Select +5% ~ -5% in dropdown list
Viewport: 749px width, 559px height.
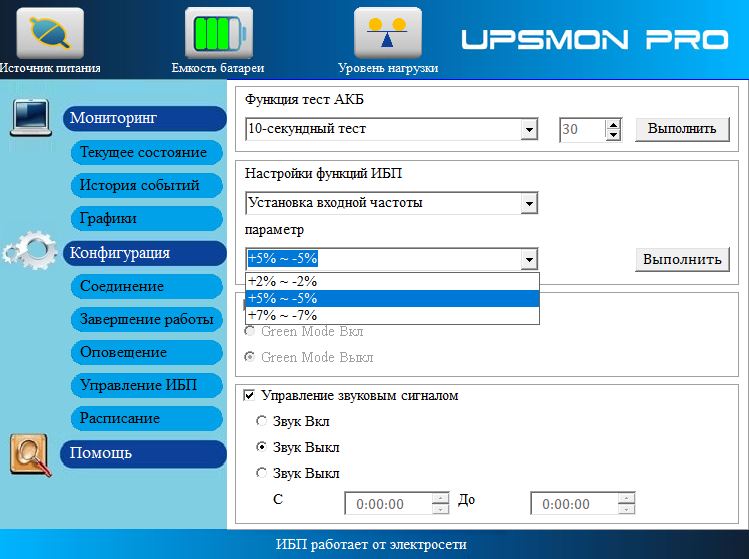pos(392,298)
